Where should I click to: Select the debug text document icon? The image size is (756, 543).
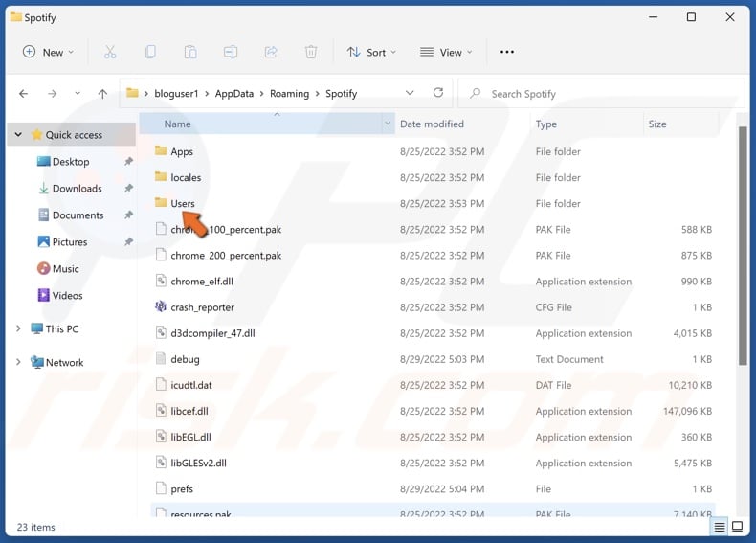point(161,358)
